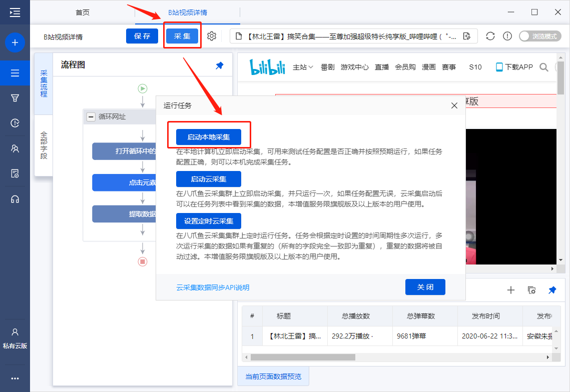
Task: Collapse the 循环网址 loop block
Action: click(91, 117)
